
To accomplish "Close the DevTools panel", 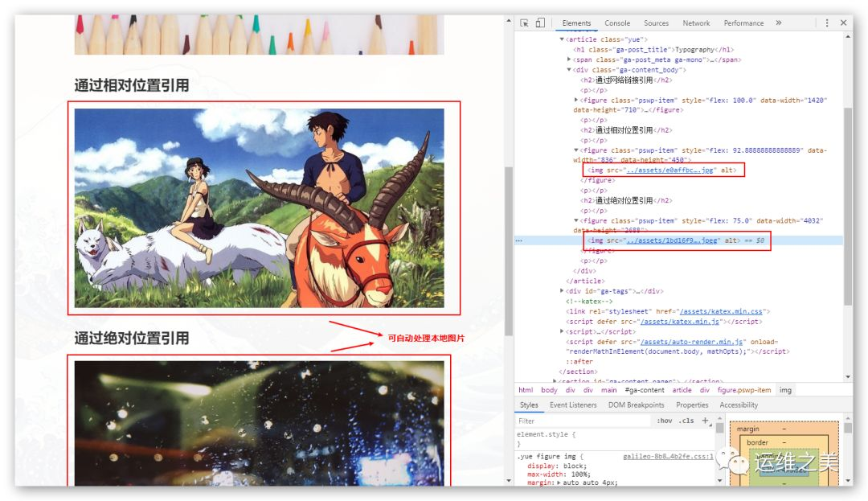I will [x=843, y=23].
